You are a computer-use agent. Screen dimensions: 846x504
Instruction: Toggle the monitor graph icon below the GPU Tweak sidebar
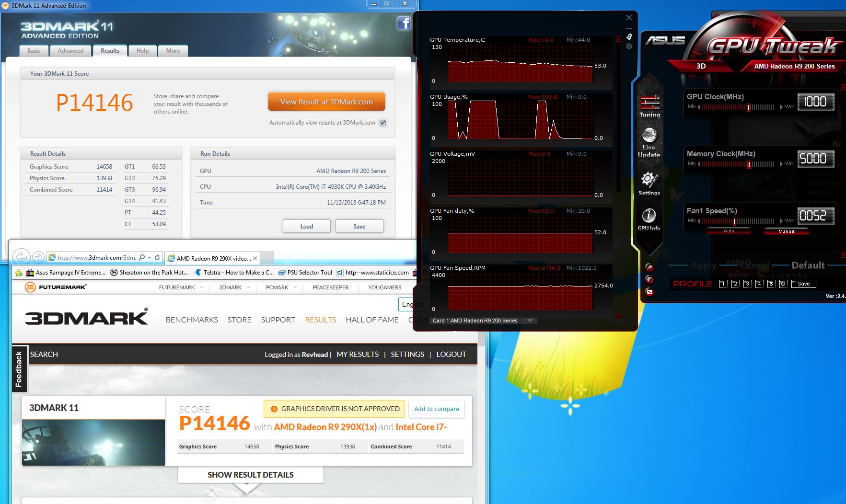(649, 292)
